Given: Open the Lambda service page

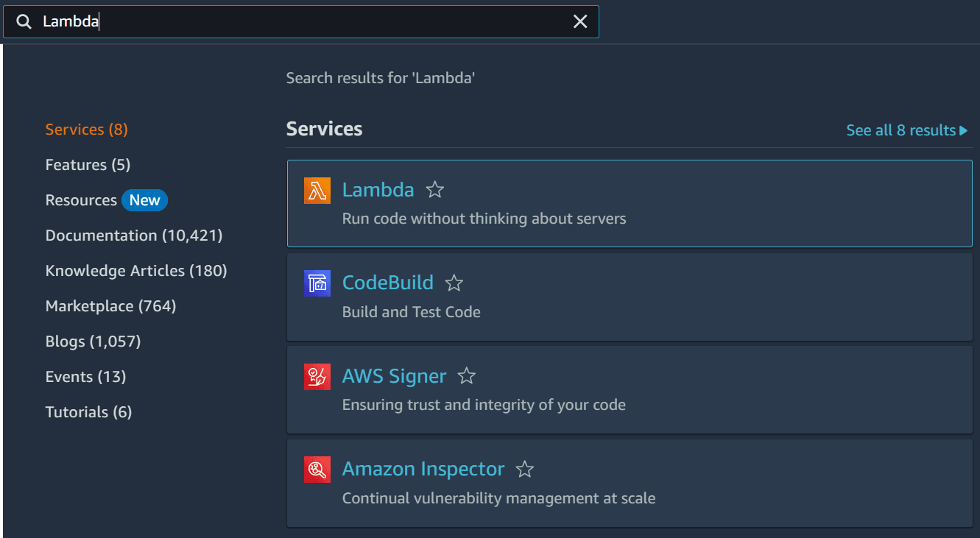Looking at the screenshot, I should point(378,190).
